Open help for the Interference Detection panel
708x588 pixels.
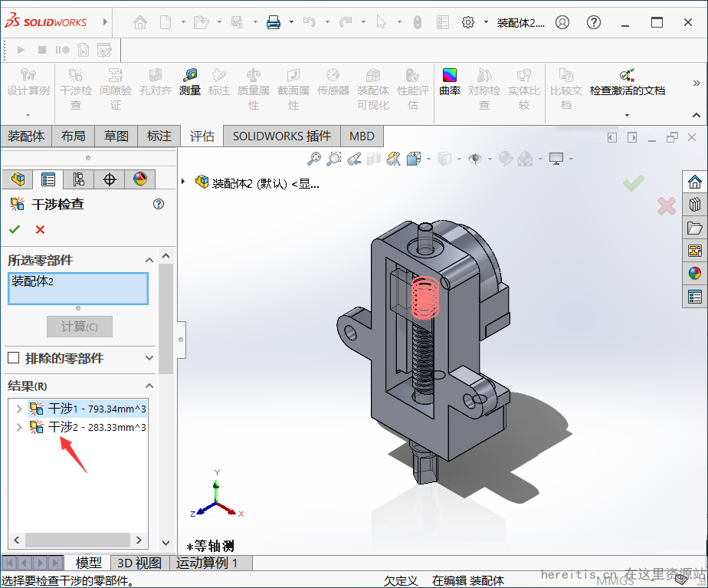point(159,204)
